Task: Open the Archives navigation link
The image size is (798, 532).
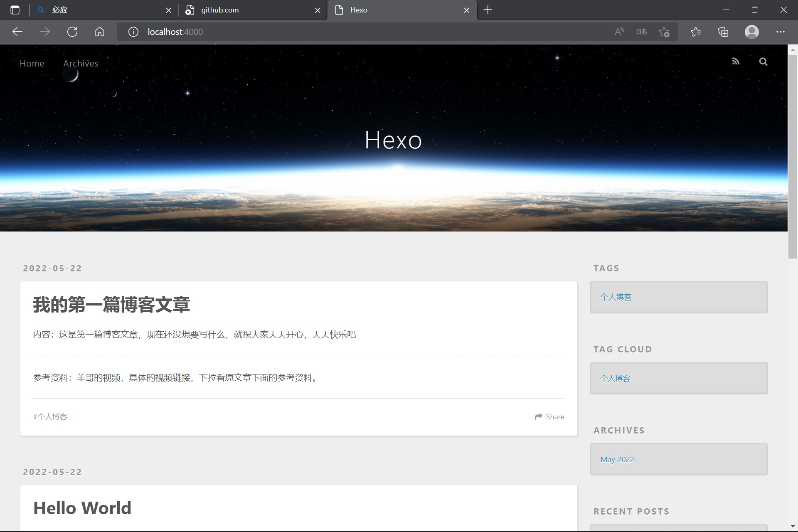Action: (x=81, y=64)
